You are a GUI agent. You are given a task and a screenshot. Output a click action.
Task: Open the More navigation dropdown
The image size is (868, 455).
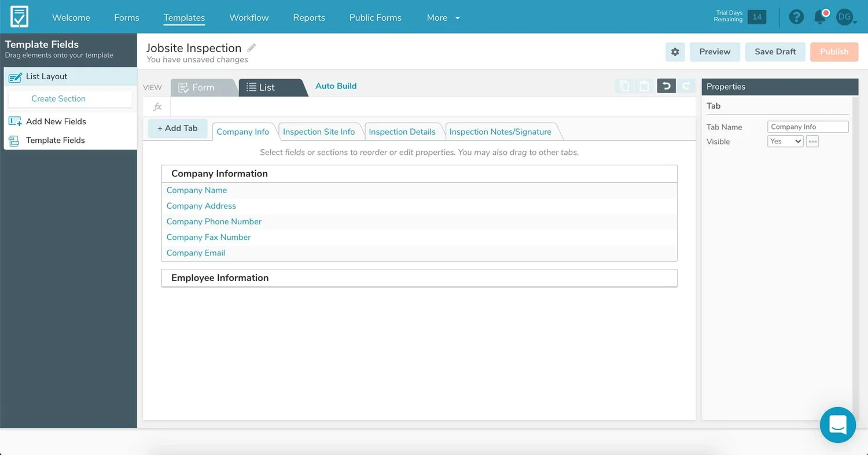442,17
